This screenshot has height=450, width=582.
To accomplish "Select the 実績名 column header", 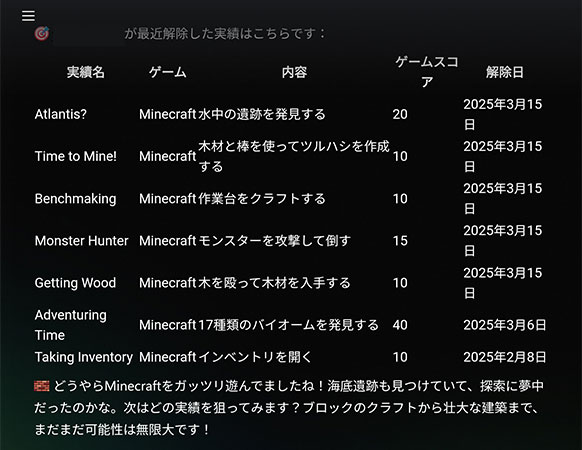I will pyautogui.click(x=86, y=72).
